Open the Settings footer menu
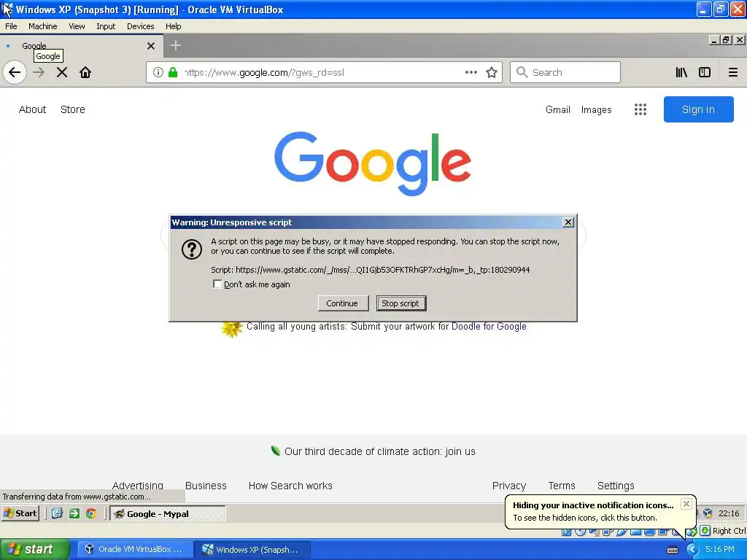747x560 pixels. click(x=616, y=486)
